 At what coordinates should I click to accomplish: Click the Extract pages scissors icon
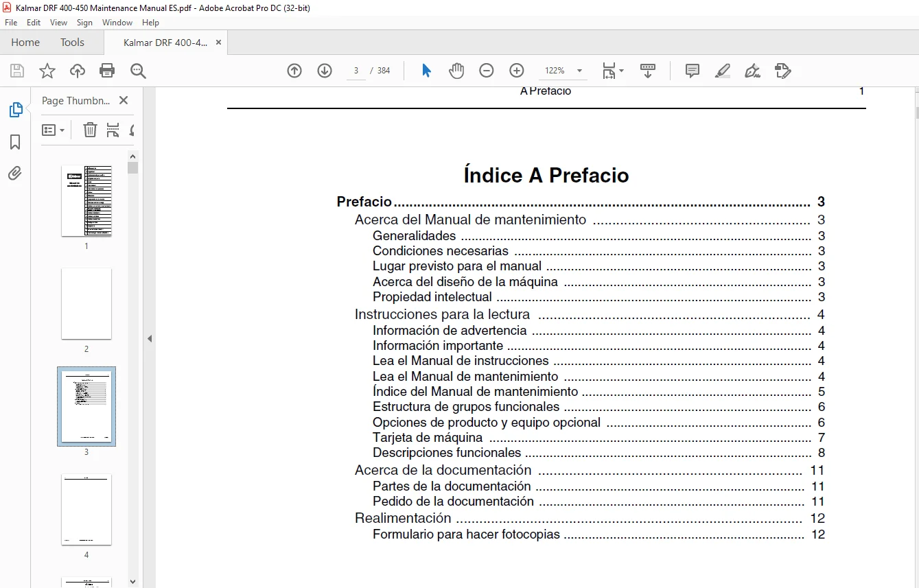[113, 130]
